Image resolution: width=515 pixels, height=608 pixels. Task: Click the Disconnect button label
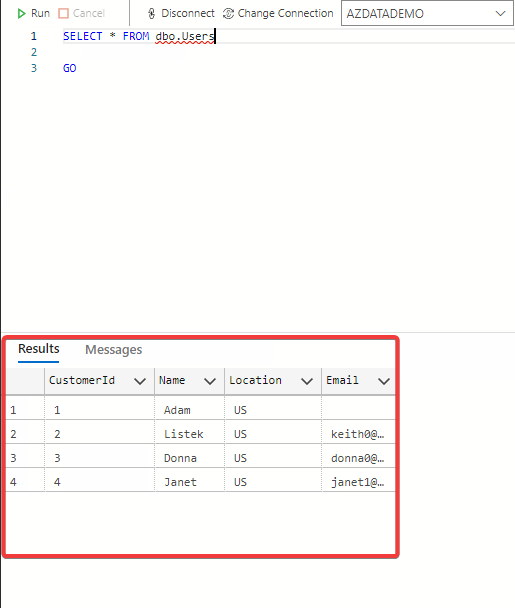pos(188,14)
